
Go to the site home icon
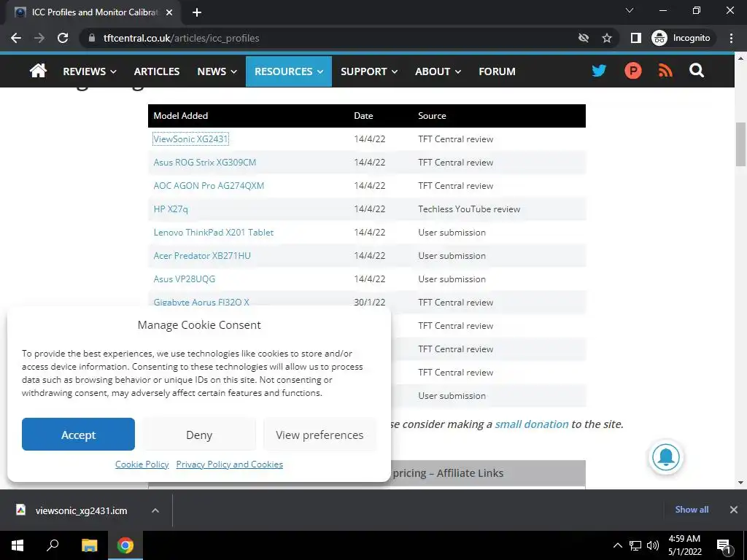[38, 71]
